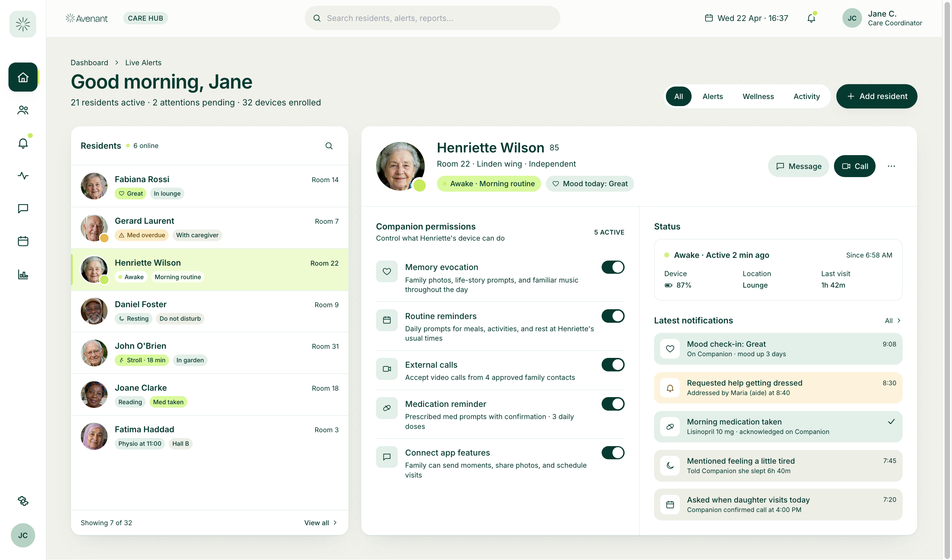
Task: Click the Stroll · 18 min tag
Action: point(142,360)
